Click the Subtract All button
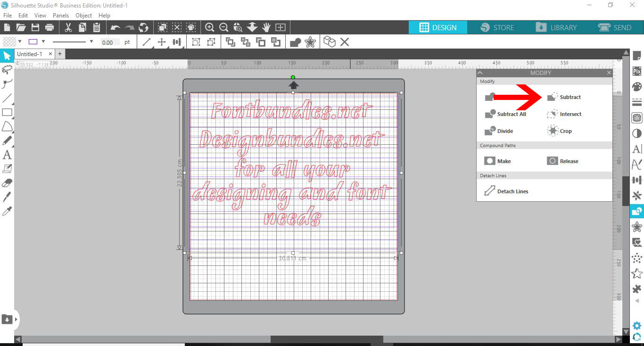The height and width of the screenshot is (346, 644). 505,114
